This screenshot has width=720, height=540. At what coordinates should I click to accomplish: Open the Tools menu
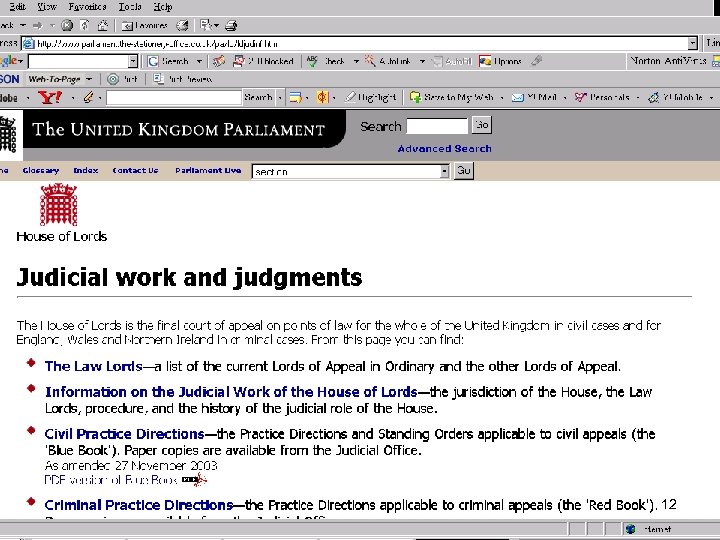[130, 6]
